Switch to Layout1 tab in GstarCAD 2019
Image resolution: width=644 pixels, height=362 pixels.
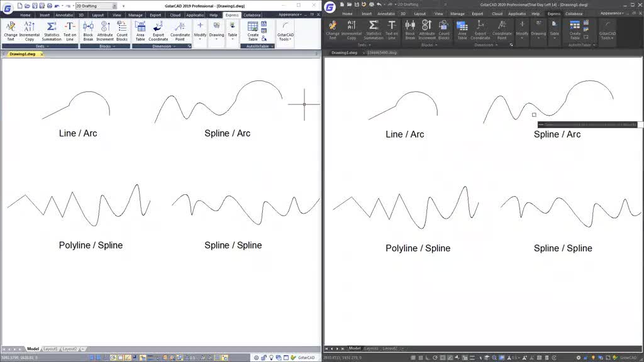coord(50,349)
